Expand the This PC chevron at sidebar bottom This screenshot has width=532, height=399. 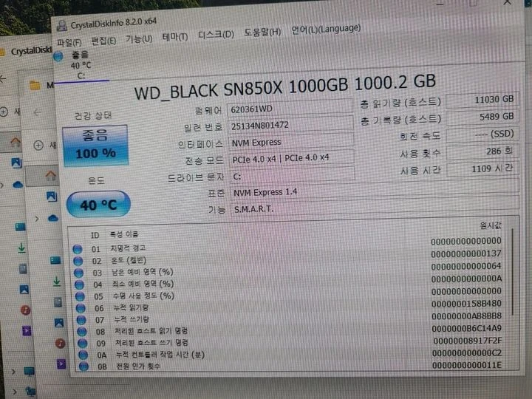coord(13,372)
